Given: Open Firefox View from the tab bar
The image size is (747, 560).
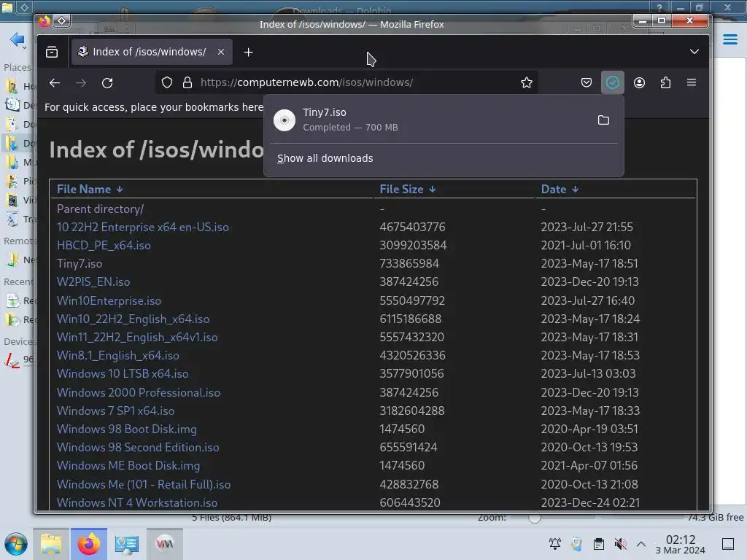Looking at the screenshot, I should pos(52,52).
